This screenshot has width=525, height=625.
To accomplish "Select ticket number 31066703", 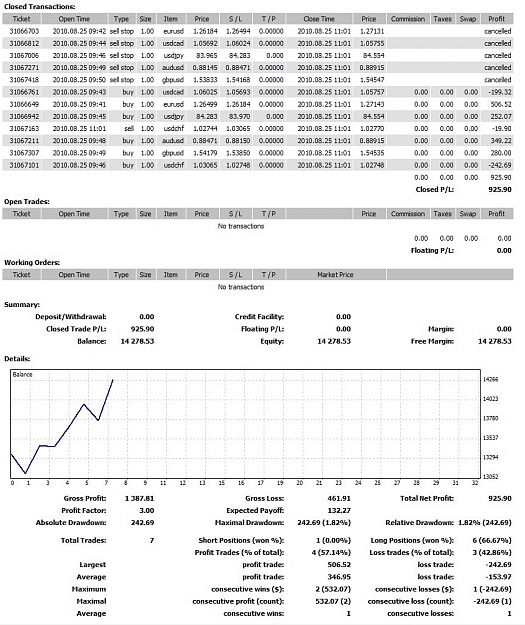I will 24,31.
